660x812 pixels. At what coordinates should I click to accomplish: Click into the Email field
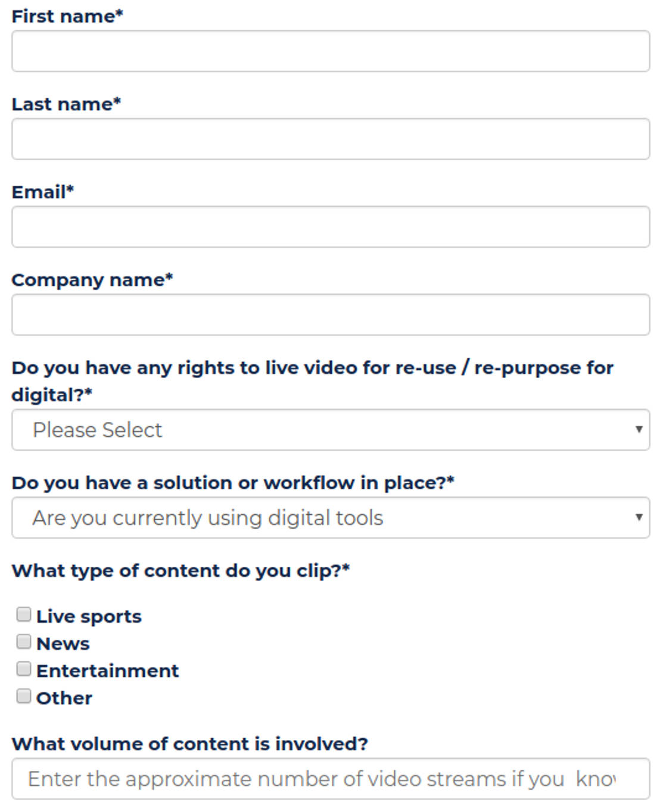(x=330, y=227)
